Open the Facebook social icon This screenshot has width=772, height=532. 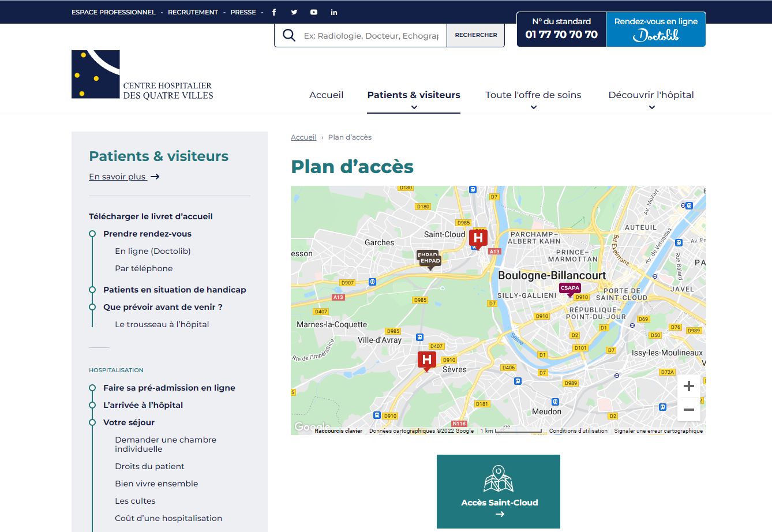click(x=274, y=12)
